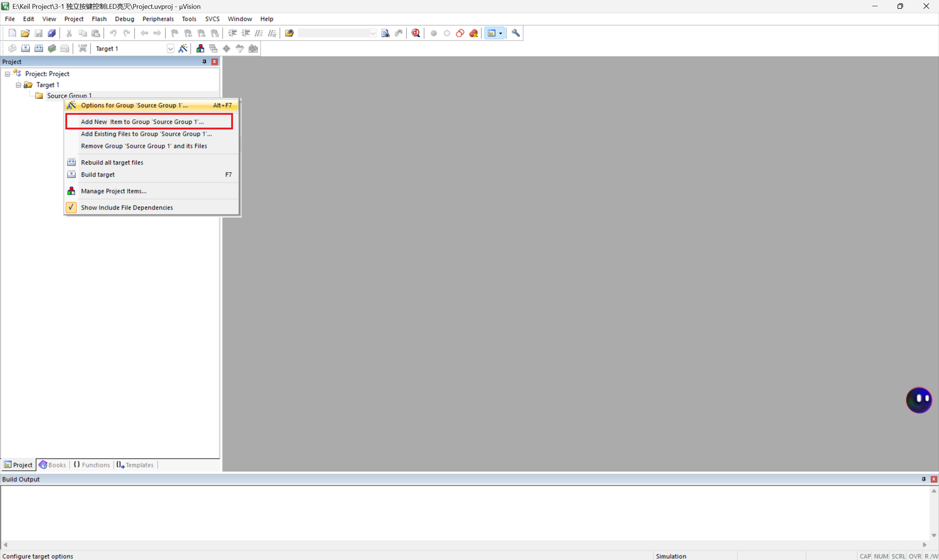This screenshot has height=560, width=939.
Task: Collapse the Target 1 tree node
Action: coord(18,85)
